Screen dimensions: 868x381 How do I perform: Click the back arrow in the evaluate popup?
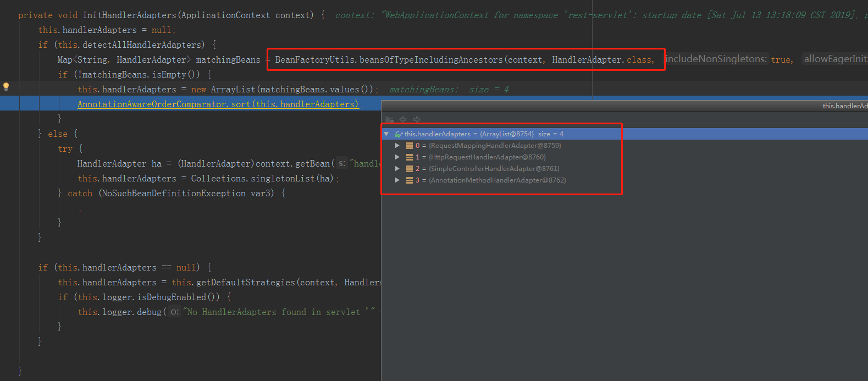pos(403,119)
